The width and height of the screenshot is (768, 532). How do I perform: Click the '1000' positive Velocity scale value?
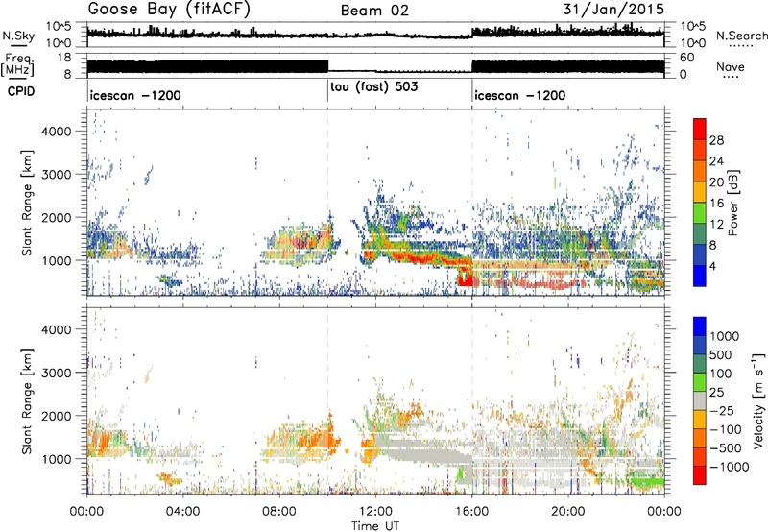725,336
